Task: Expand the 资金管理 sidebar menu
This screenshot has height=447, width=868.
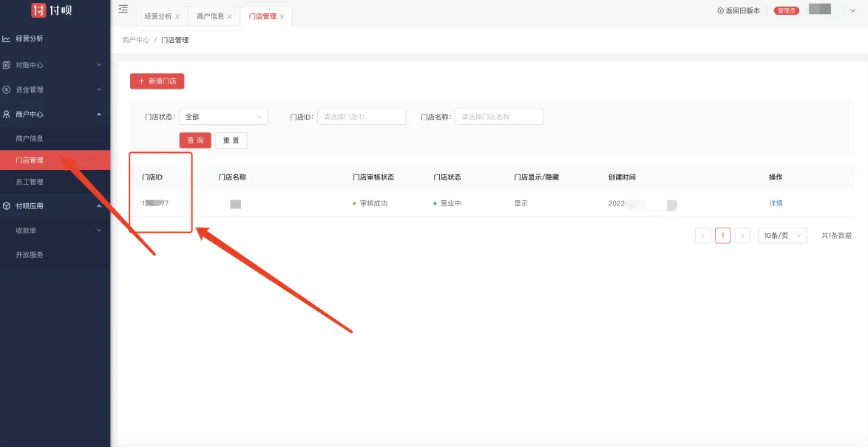Action: tap(52, 89)
